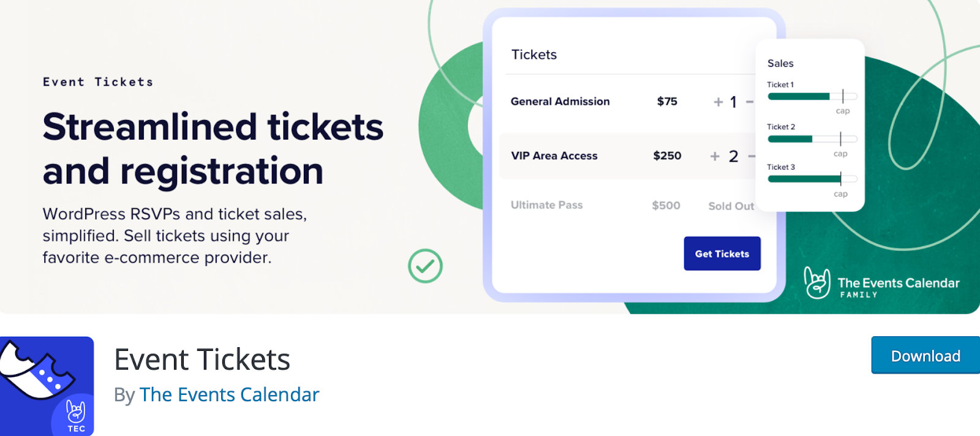980x436 pixels.
Task: Increase General Admission ticket quantity
Action: click(x=717, y=102)
